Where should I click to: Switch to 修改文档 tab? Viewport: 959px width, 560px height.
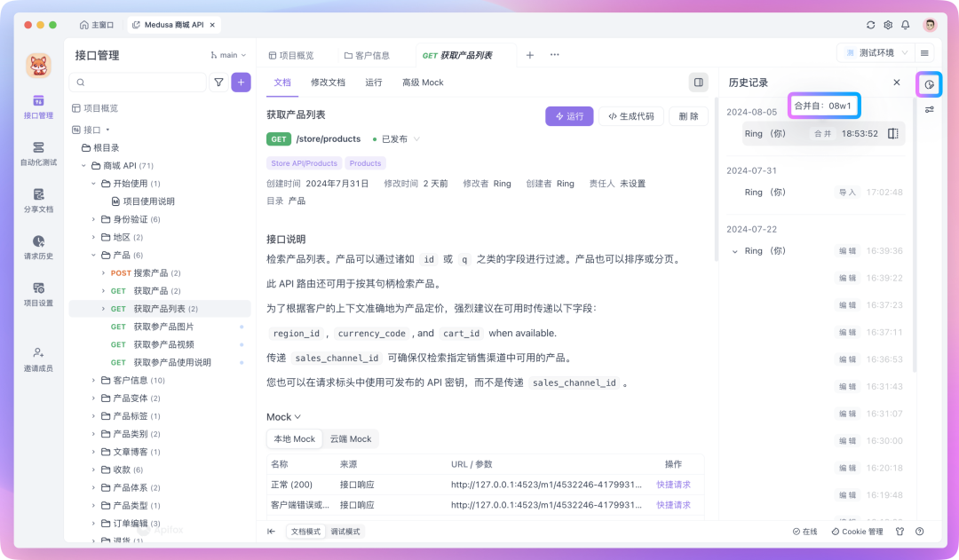click(x=328, y=83)
